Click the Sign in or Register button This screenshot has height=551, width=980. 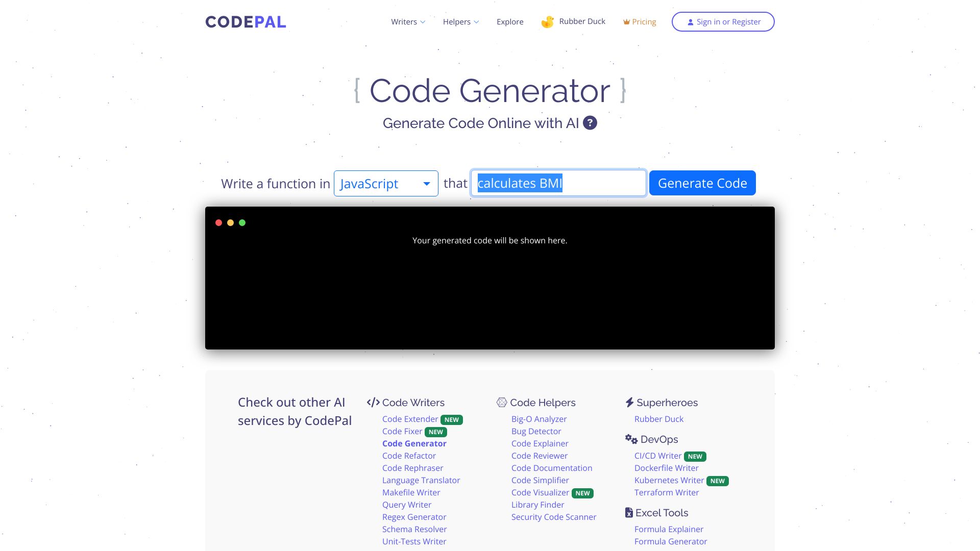[723, 21]
